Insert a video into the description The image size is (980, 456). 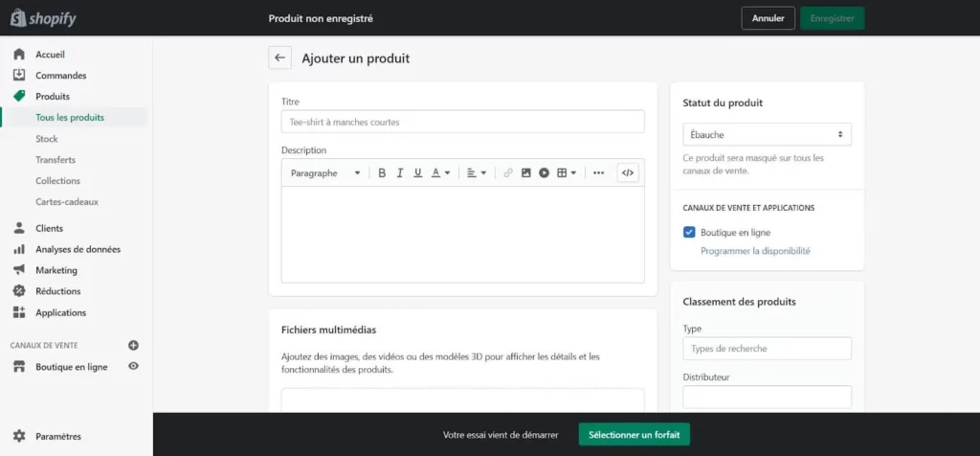click(544, 173)
